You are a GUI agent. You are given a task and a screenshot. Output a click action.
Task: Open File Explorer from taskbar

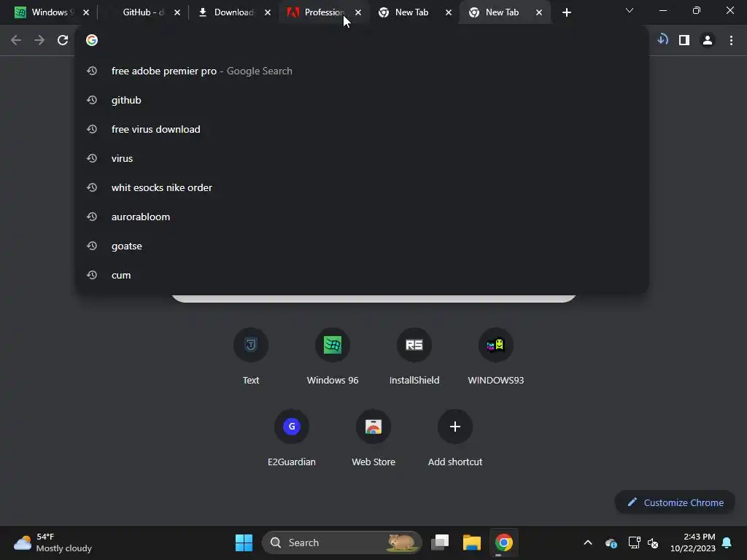coord(472,542)
